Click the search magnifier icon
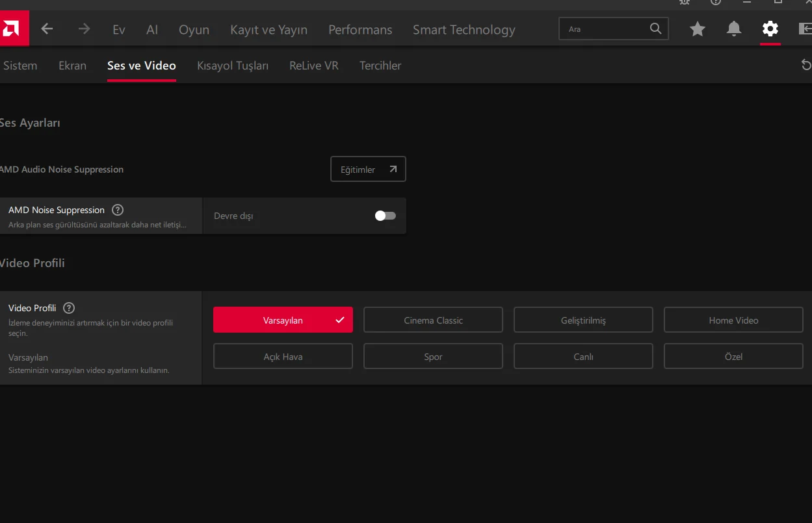812x523 pixels. (656, 29)
